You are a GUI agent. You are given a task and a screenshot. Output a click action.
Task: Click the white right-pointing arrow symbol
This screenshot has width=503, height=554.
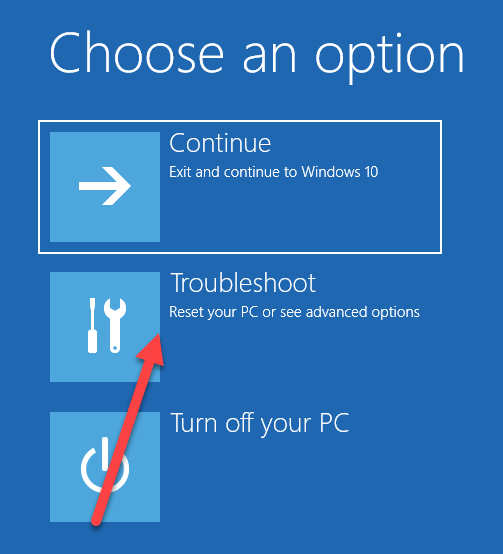(105, 186)
